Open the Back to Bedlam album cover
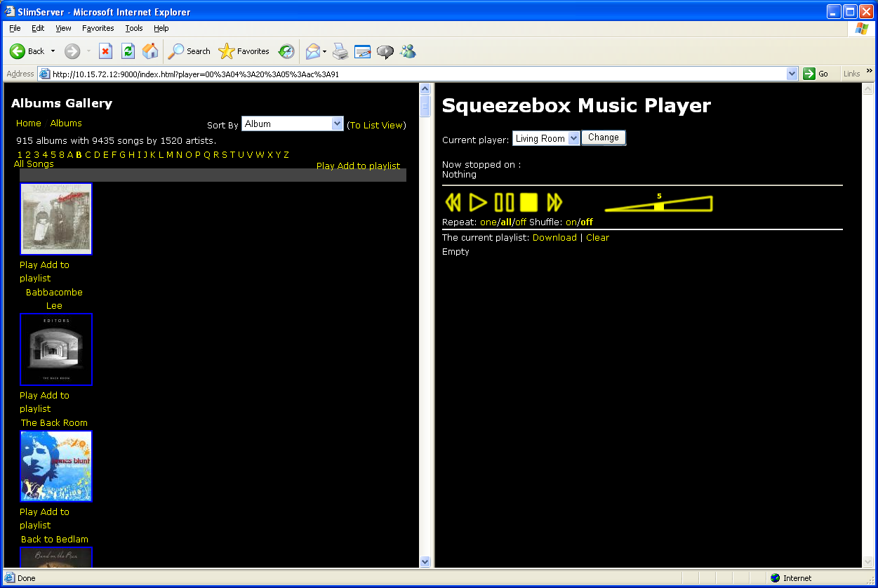This screenshot has width=878, height=588. (x=56, y=467)
